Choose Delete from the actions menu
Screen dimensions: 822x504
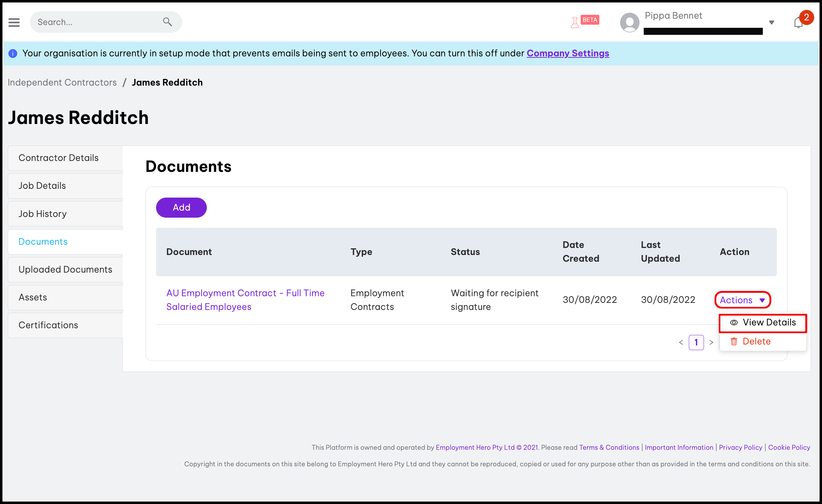[756, 342]
